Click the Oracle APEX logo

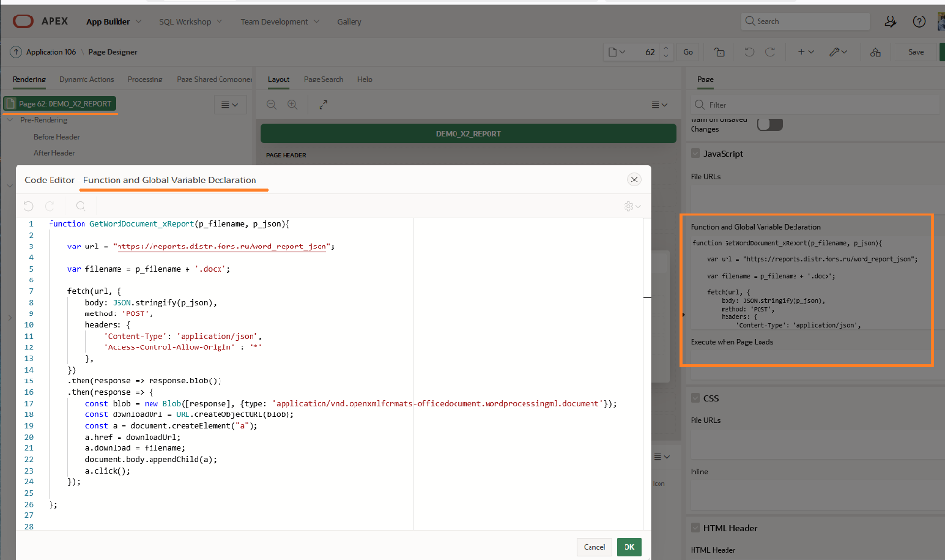pyautogui.click(x=23, y=21)
